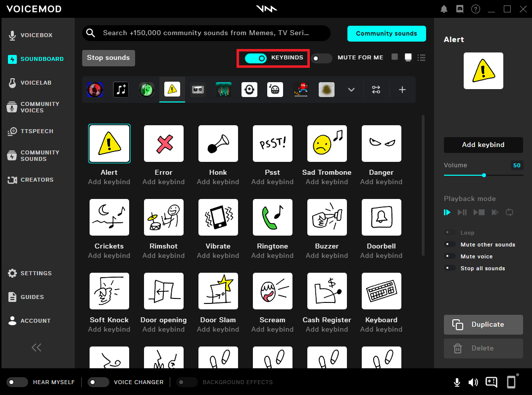Click the Discord icon in title bar

tap(459, 9)
